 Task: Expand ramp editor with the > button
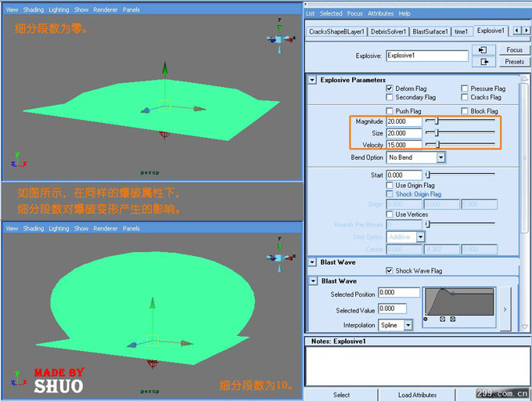(505, 309)
